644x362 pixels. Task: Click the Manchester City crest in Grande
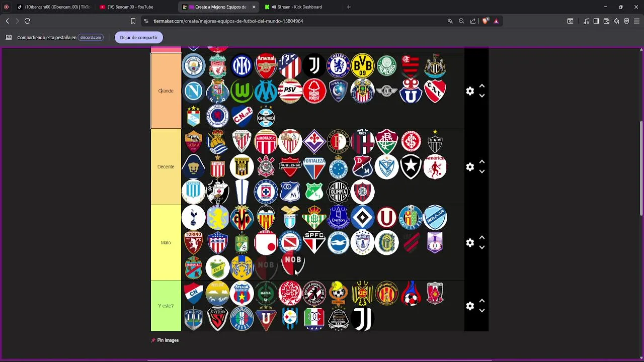[x=194, y=66]
